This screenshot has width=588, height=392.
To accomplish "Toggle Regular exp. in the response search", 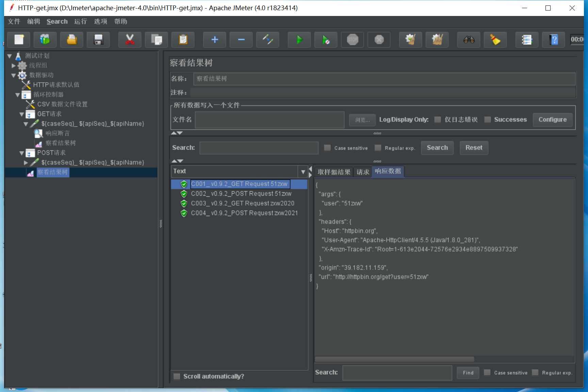I will [x=535, y=373].
